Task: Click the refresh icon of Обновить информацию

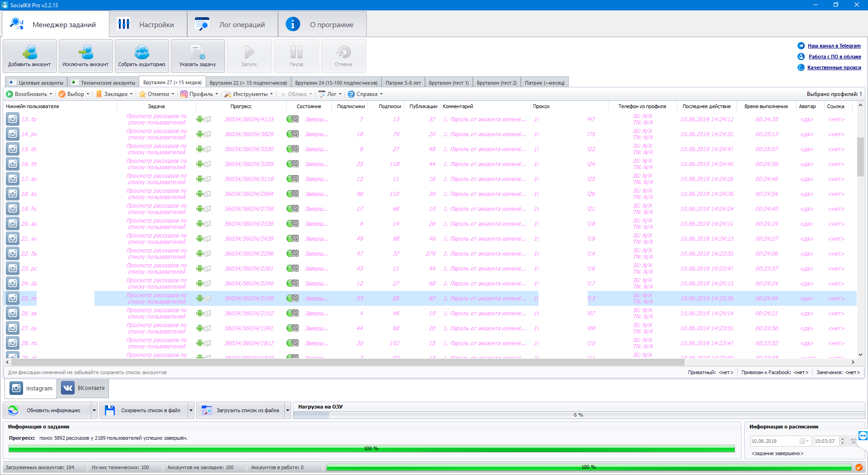Action: pos(13,410)
